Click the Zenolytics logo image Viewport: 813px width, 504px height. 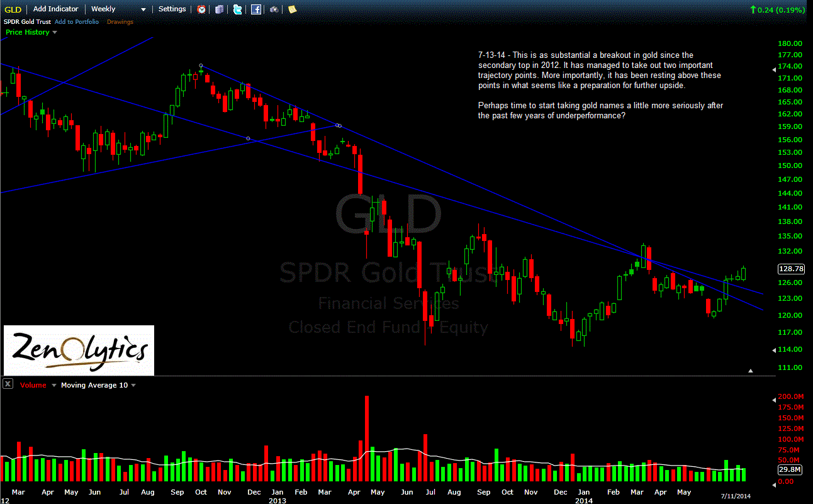79,350
